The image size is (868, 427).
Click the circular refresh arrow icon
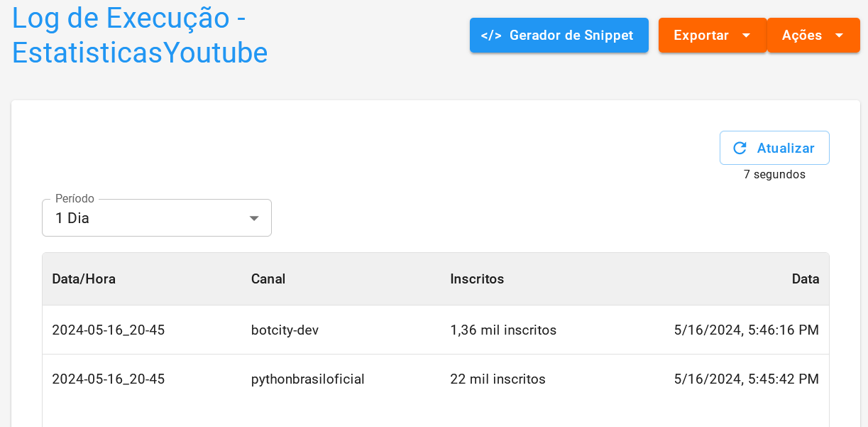point(740,148)
